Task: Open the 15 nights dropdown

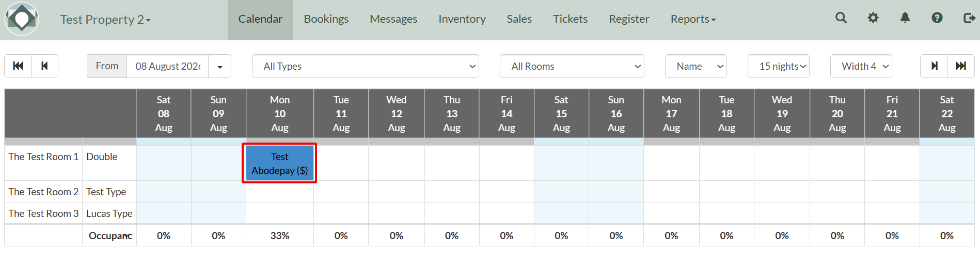Action: (779, 66)
